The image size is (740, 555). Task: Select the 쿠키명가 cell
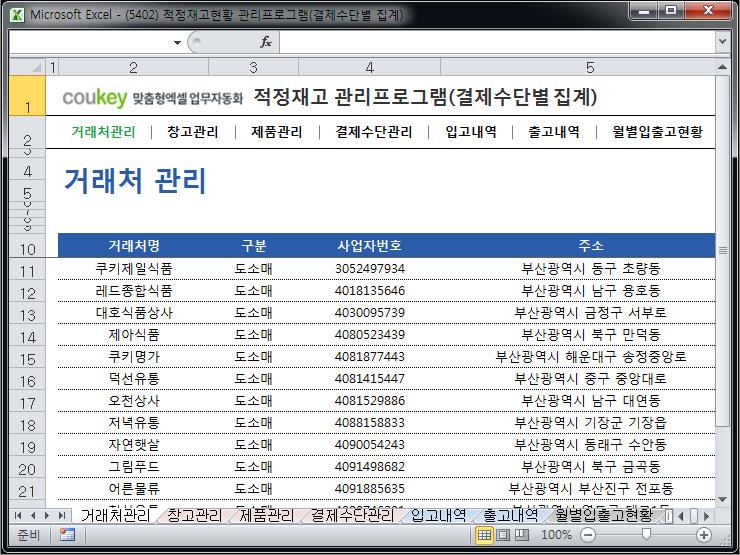click(134, 356)
